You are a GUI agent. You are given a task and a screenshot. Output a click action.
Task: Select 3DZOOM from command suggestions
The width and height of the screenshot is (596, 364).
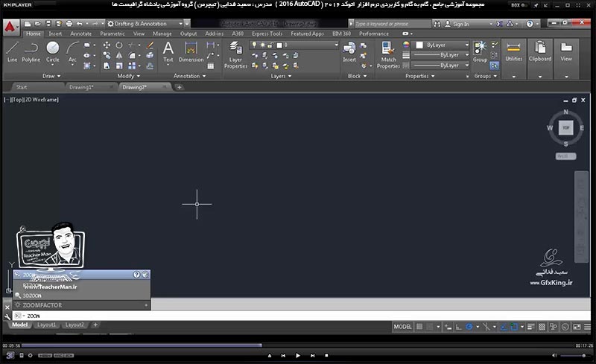click(82, 296)
